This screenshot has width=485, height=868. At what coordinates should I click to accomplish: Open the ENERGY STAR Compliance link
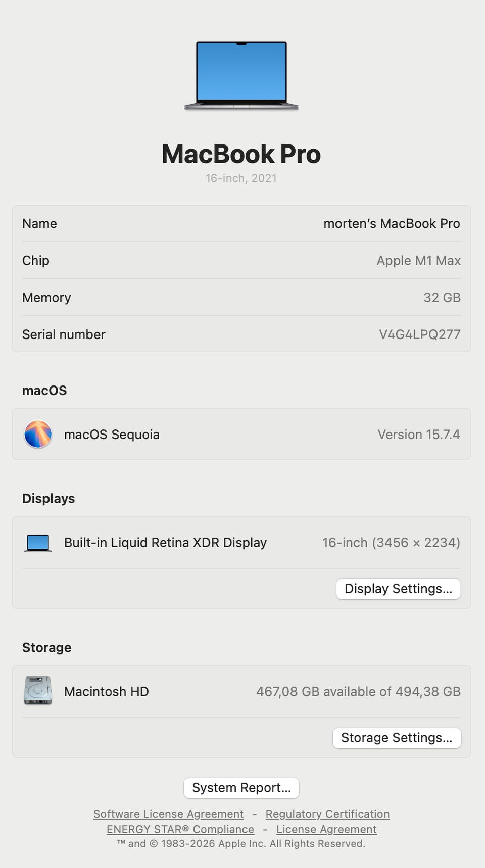tap(180, 829)
